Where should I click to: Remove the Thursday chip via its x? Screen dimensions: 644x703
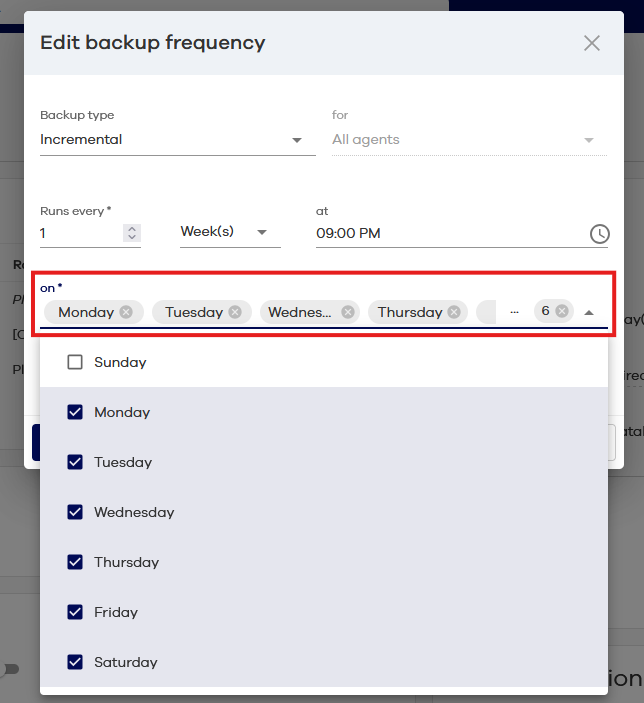(454, 312)
